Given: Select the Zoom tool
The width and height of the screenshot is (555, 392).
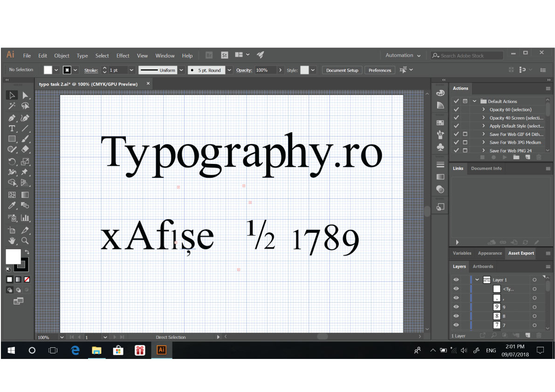Looking at the screenshot, I should tap(25, 240).
